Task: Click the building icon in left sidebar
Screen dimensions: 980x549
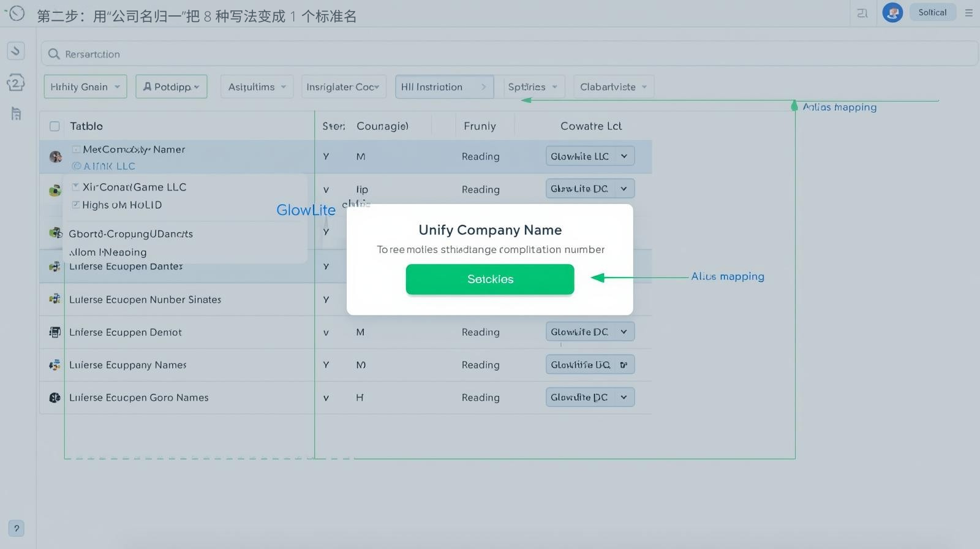Action: click(x=17, y=113)
